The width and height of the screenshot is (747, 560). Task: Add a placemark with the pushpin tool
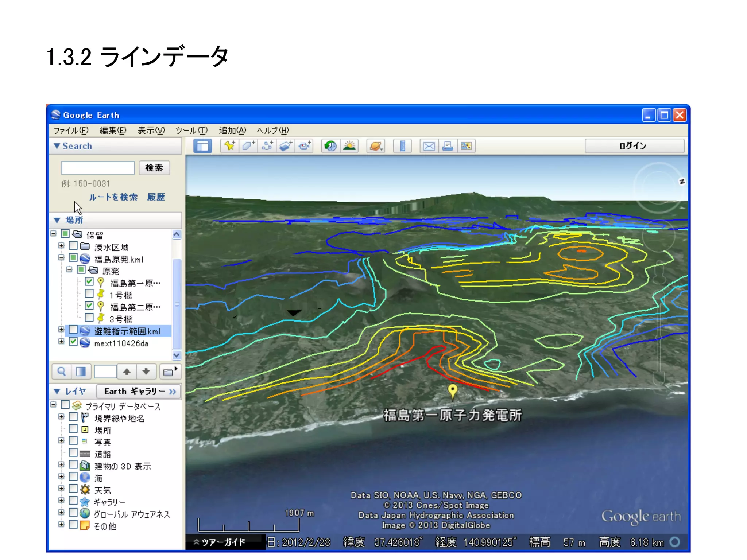230,146
